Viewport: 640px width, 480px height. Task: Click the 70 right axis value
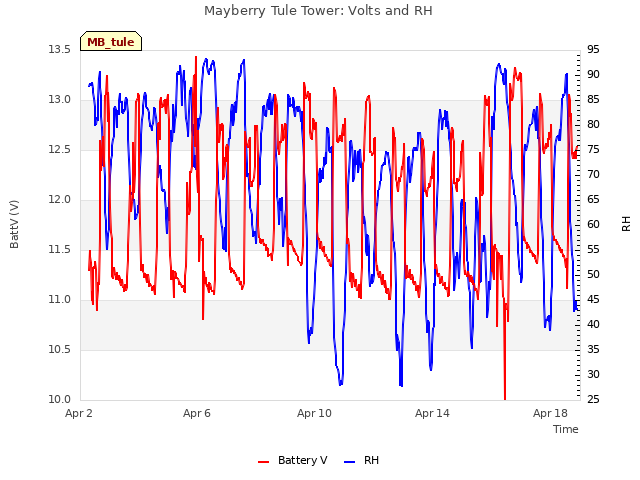click(593, 174)
